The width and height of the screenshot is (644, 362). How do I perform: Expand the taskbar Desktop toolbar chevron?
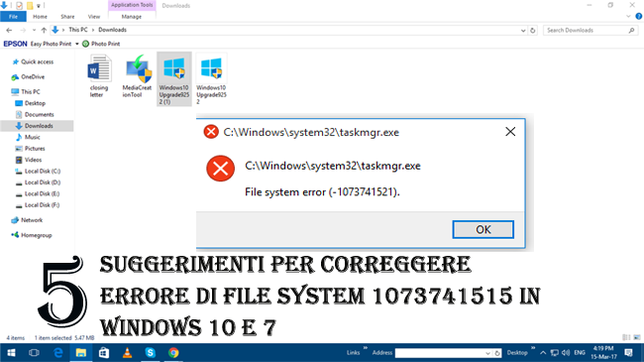click(x=533, y=348)
